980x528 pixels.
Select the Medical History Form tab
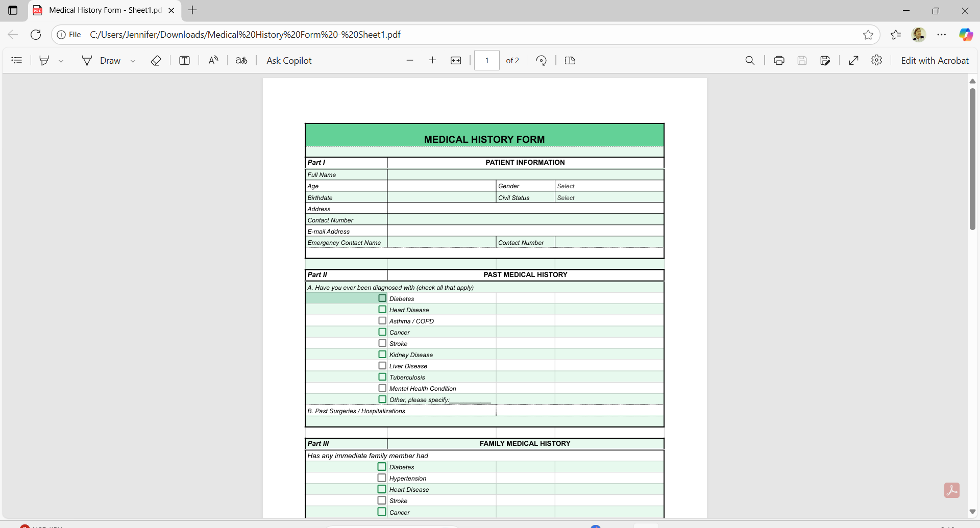coord(105,10)
